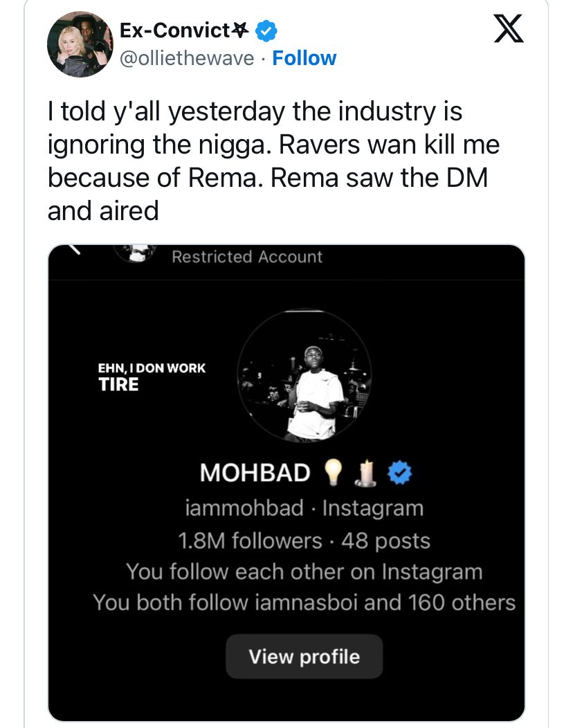Click the blue verified badge beside Ex-Convict

(267, 31)
